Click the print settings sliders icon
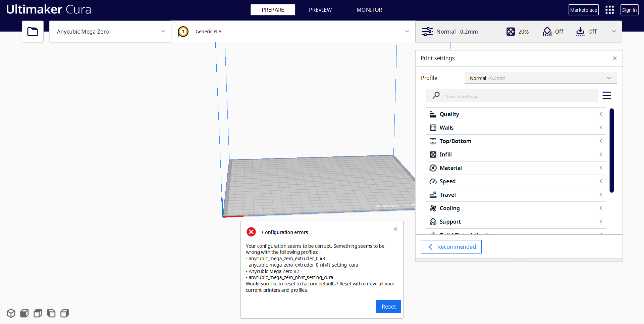The width and height of the screenshot is (644, 324). [427, 32]
